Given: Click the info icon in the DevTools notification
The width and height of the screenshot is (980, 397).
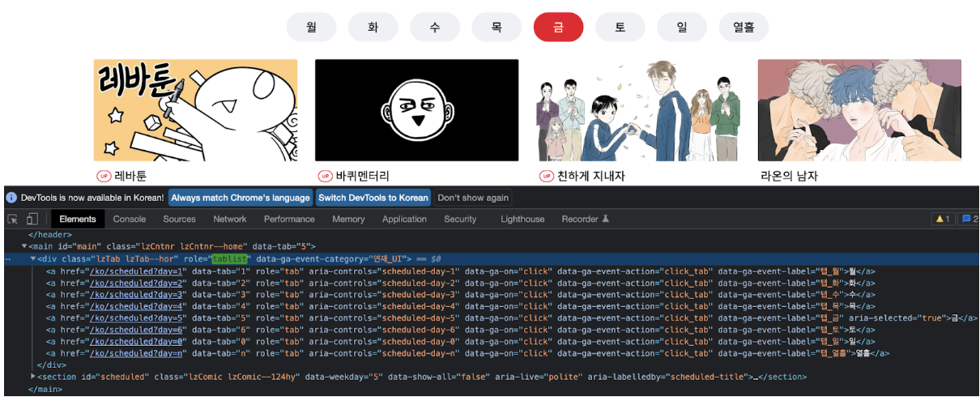Looking at the screenshot, I should tap(11, 198).
